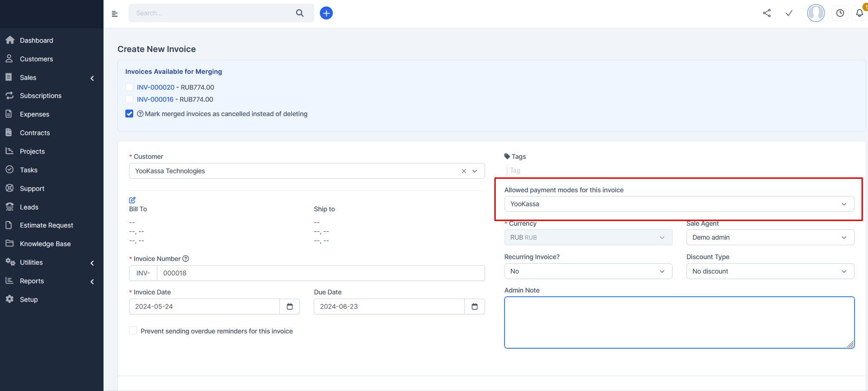This screenshot has width=868, height=391.
Task: Open the Sale Agent dropdown
Action: pyautogui.click(x=770, y=237)
